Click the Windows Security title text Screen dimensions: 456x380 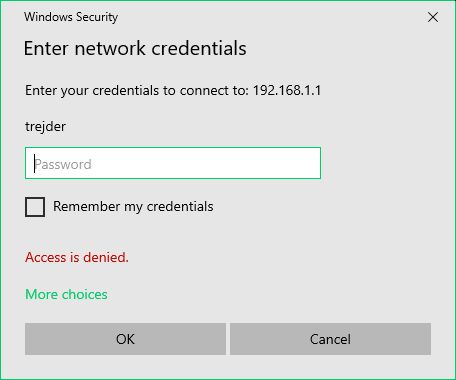pos(71,17)
